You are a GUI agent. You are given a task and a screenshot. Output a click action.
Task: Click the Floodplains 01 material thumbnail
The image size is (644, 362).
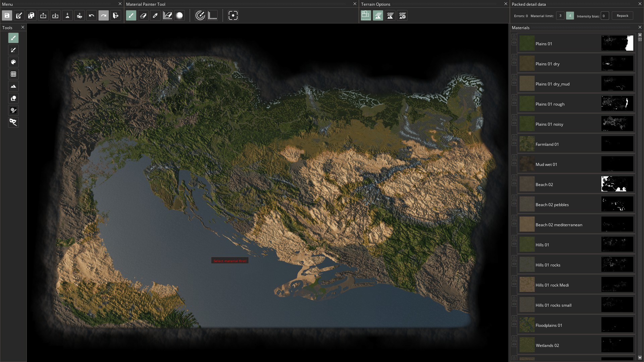527,324
